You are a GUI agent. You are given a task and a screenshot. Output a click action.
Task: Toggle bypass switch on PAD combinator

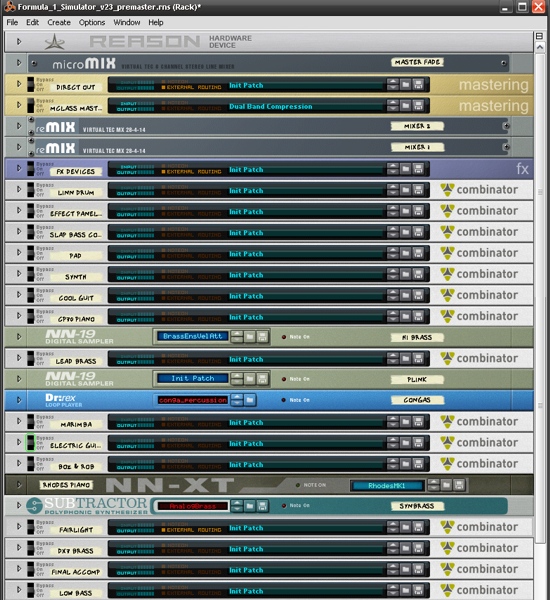(x=31, y=253)
